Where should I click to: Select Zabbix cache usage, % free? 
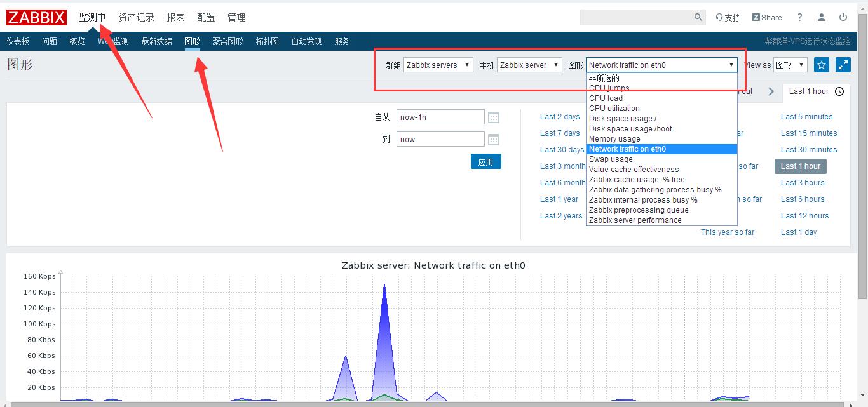click(661, 180)
